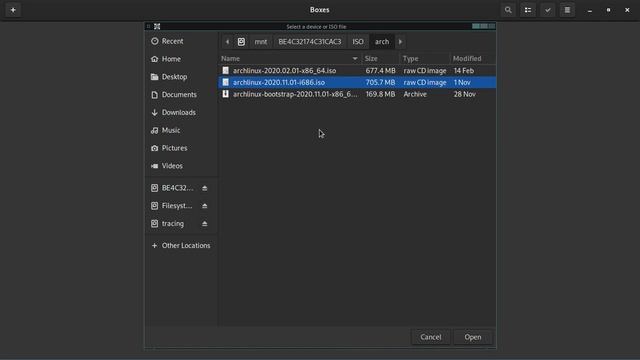Navigate to BE4C32174C31CAC3 path segment

(x=310, y=42)
